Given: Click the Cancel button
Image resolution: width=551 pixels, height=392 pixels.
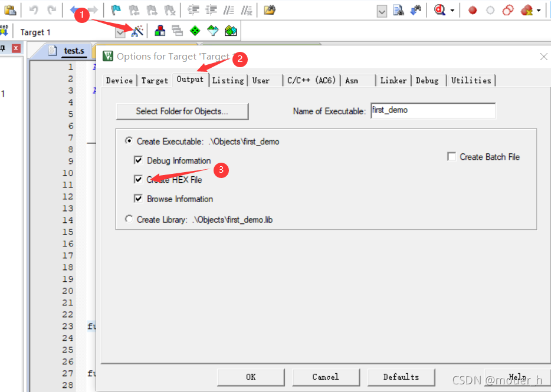Looking at the screenshot, I should [x=326, y=377].
